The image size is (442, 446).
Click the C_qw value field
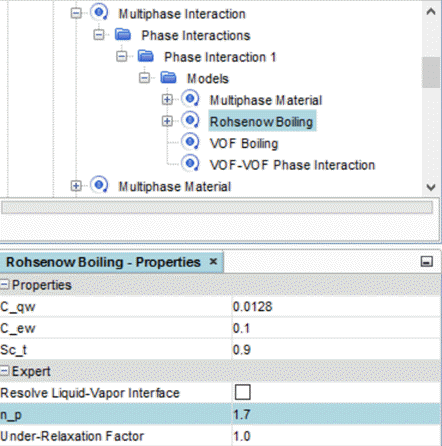click(336, 307)
